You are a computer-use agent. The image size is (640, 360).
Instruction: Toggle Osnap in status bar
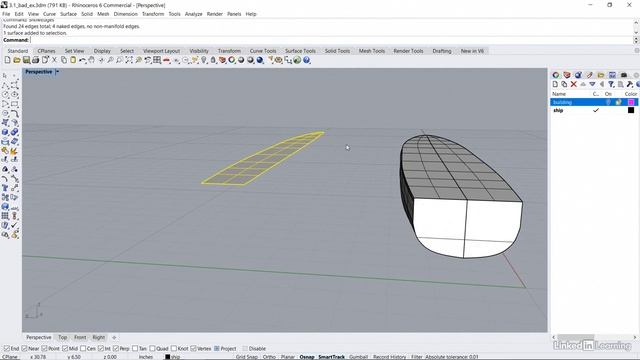(x=307, y=357)
